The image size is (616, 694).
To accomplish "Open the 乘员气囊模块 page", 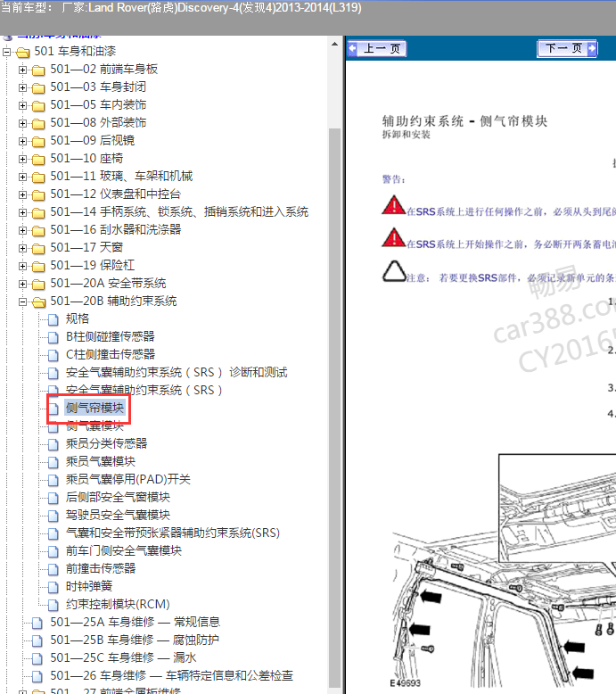I will click(x=101, y=462).
